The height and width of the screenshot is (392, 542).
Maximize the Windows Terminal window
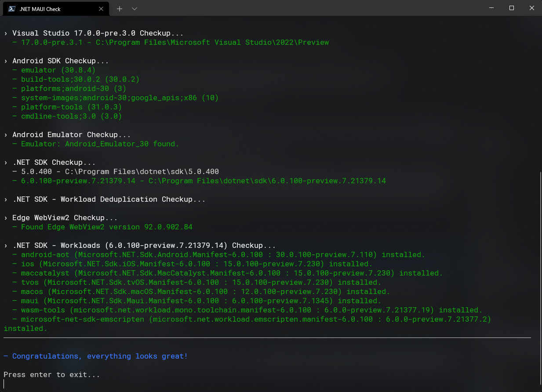[512, 8]
